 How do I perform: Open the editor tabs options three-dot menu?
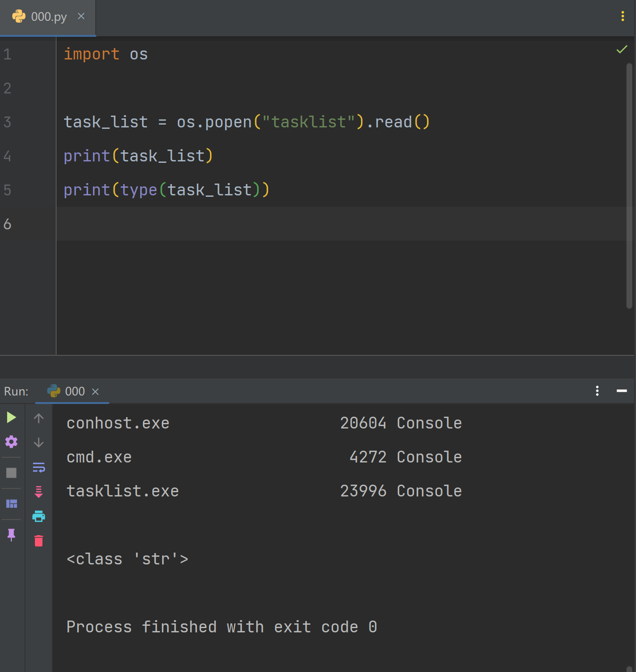(623, 17)
